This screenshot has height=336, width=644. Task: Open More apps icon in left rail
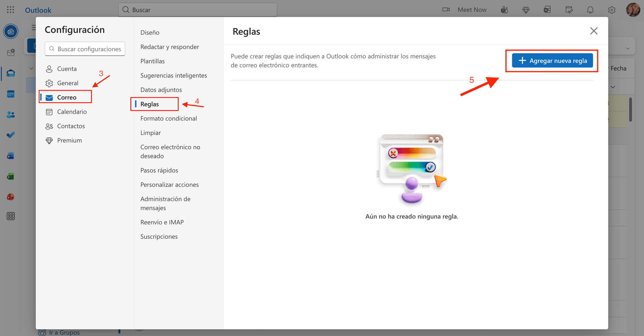pyautogui.click(x=11, y=216)
